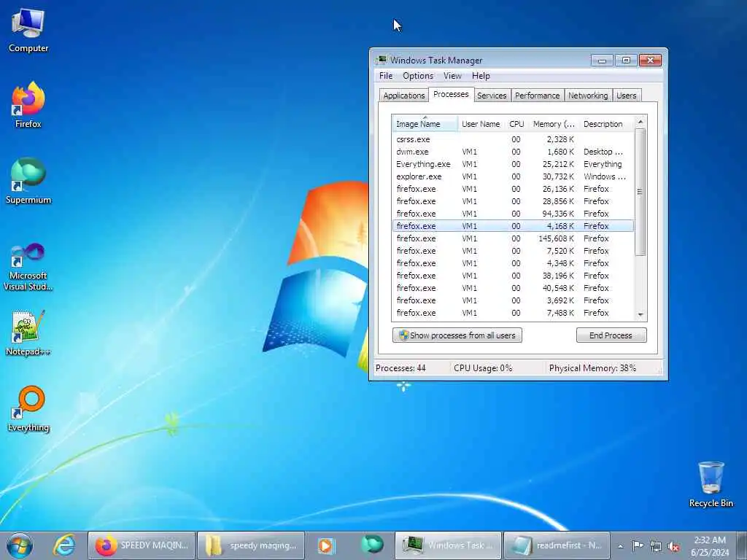Launch Internet Explorer from taskbar

coord(64,545)
